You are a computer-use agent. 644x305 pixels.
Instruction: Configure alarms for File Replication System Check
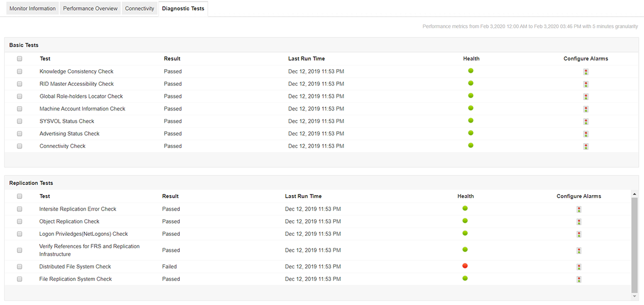click(579, 279)
